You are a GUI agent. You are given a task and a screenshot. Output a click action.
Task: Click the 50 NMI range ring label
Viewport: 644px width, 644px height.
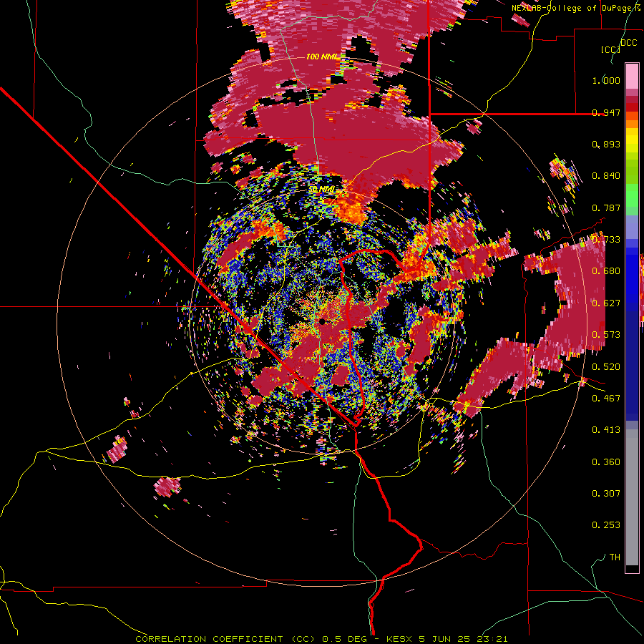click(321, 190)
